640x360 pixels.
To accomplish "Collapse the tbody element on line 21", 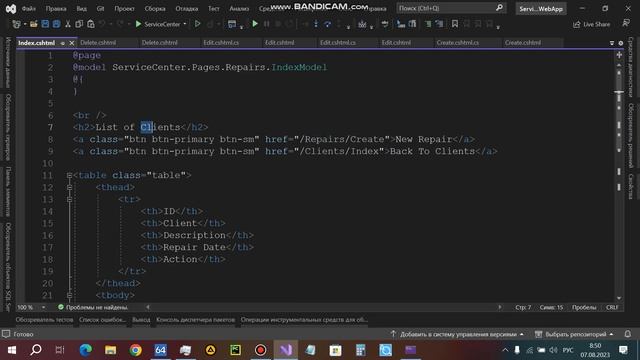I will click(x=69, y=296).
